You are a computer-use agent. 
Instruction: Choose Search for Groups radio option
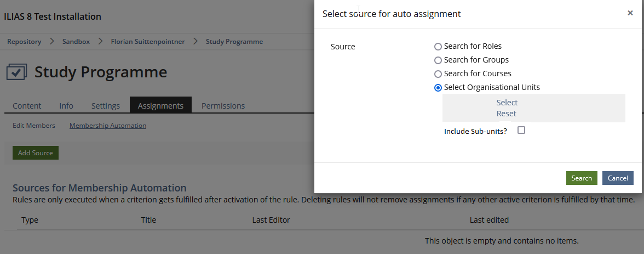point(438,60)
